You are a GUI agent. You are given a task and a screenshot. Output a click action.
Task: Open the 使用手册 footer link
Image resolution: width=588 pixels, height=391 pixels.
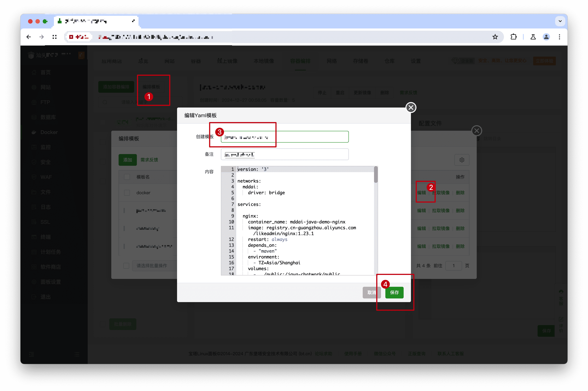353,354
